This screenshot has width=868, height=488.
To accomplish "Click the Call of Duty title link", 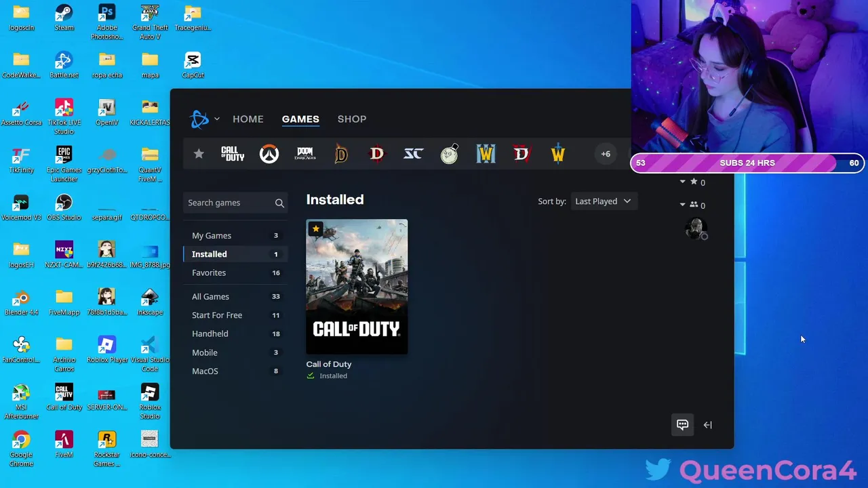I will (x=329, y=364).
